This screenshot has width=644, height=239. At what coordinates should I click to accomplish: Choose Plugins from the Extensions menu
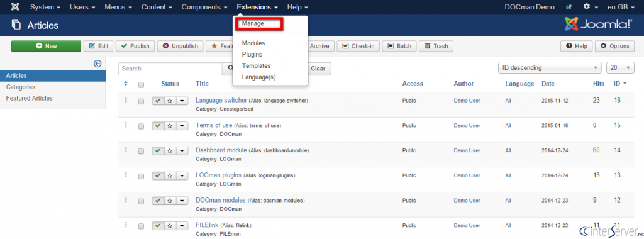pyautogui.click(x=252, y=54)
